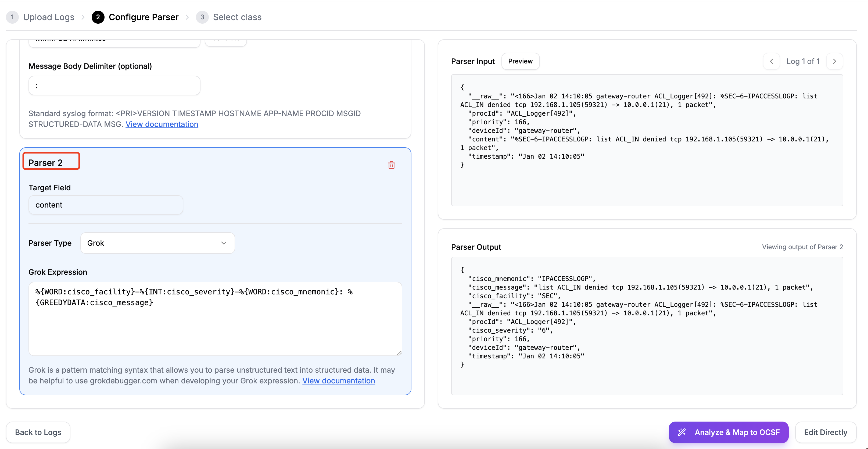The width and height of the screenshot is (868, 449).
Task: Click the Message Body Delimiter input
Action: pyautogui.click(x=114, y=85)
